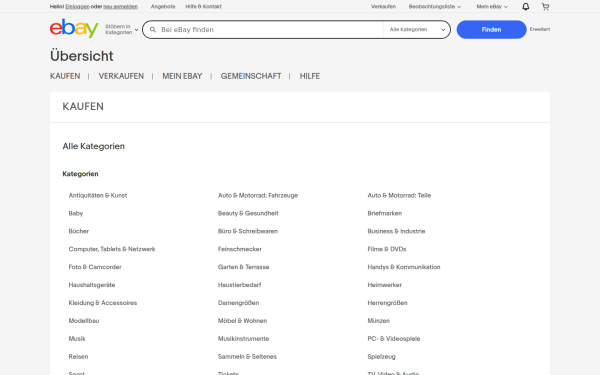Open the Heimwerker category
This screenshot has width=600, height=375.
(x=385, y=285)
